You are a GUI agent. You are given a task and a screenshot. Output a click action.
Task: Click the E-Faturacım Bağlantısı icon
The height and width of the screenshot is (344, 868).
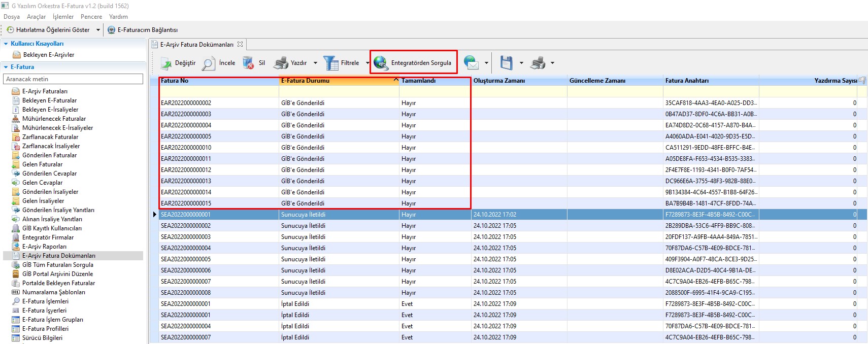tap(112, 30)
